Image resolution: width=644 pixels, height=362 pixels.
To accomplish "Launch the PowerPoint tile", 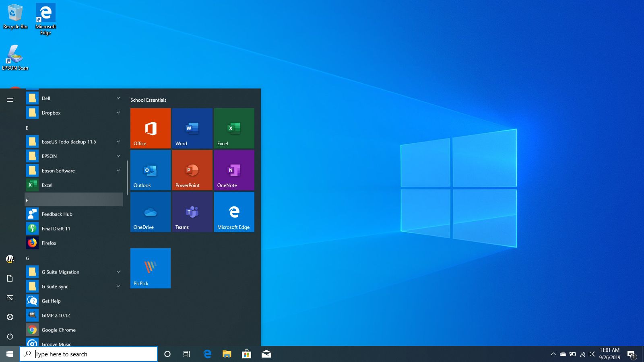I will click(x=192, y=170).
